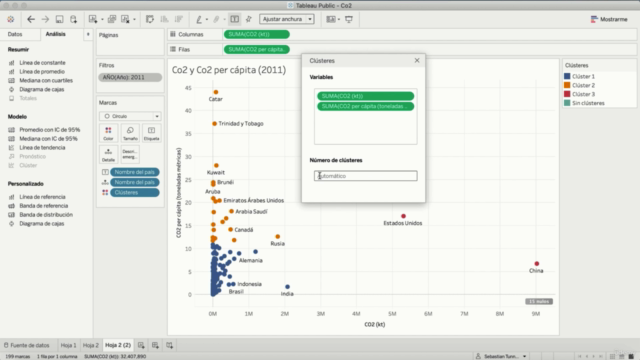The width and height of the screenshot is (640, 360).
Task: Open the Fuente de datos tab
Action: click(x=27, y=345)
